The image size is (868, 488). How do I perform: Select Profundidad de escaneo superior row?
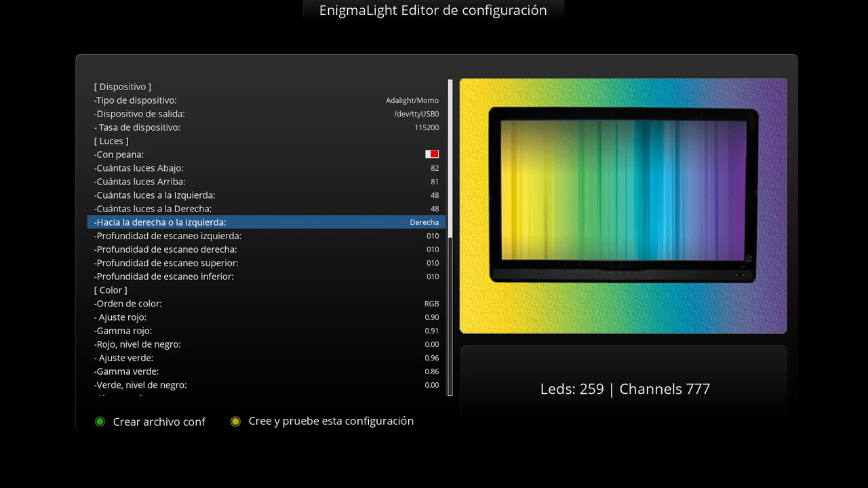[267, 263]
